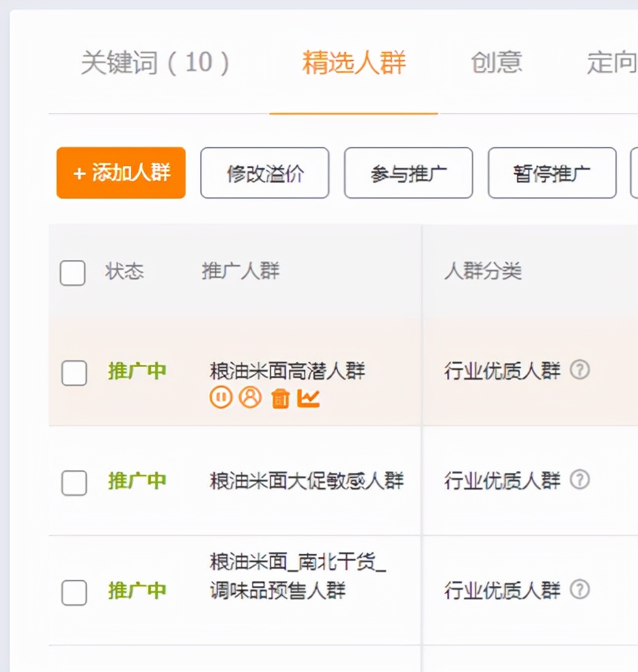Open the 精选人群 tab
Viewport: 638px width, 672px height.
pyautogui.click(x=352, y=63)
